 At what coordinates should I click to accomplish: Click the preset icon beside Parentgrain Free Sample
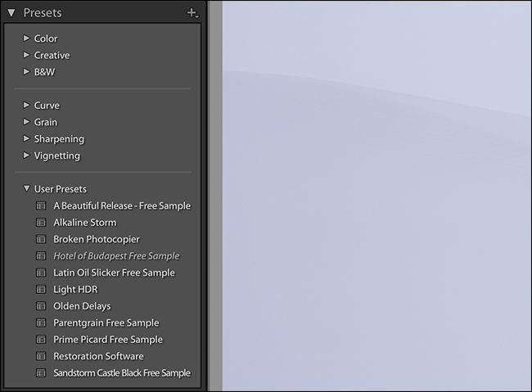pos(41,322)
